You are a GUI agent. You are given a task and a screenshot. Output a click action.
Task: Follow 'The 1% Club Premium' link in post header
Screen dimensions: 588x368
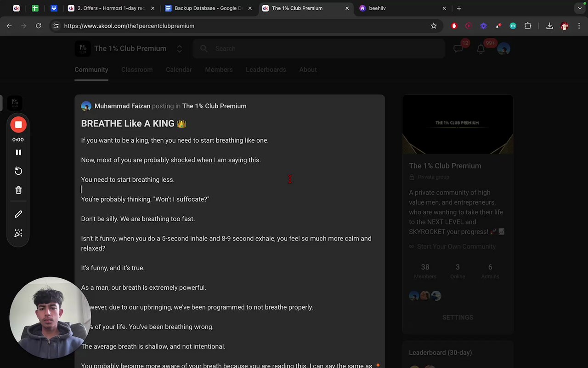(x=214, y=106)
